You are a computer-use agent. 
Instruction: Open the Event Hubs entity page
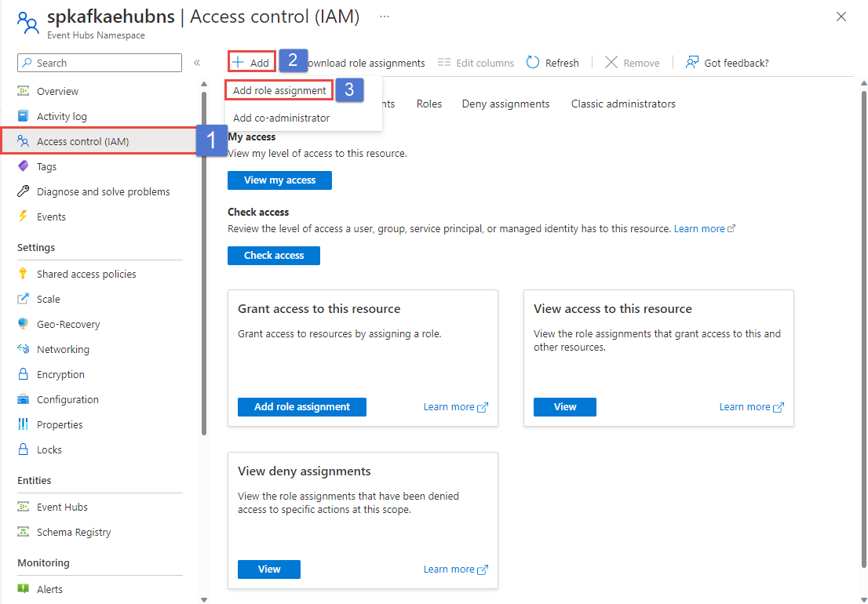[x=61, y=506]
